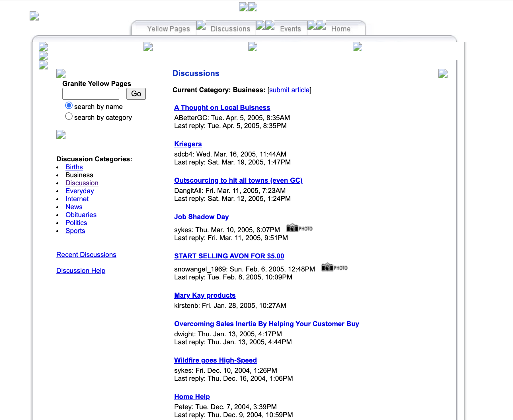Select the search by name radio button

69,106
